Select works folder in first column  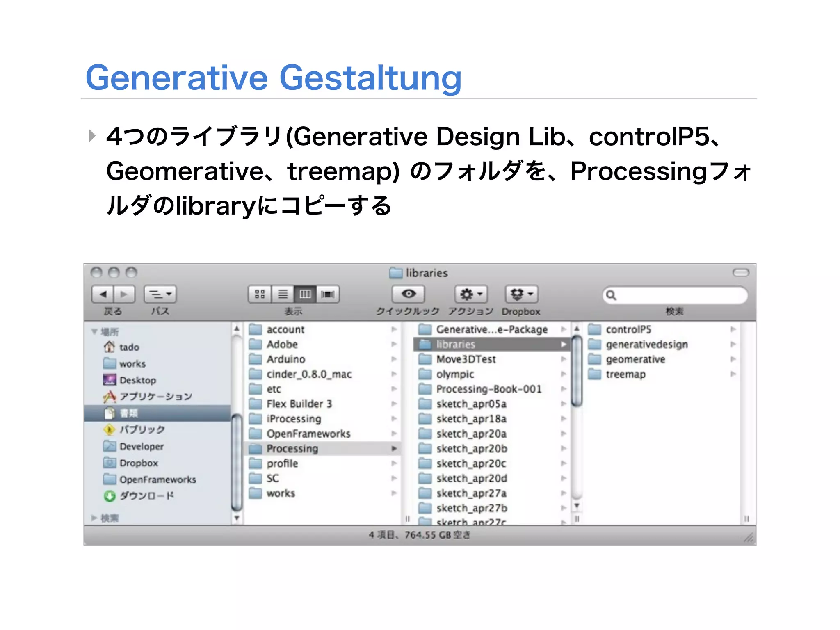coord(322,493)
